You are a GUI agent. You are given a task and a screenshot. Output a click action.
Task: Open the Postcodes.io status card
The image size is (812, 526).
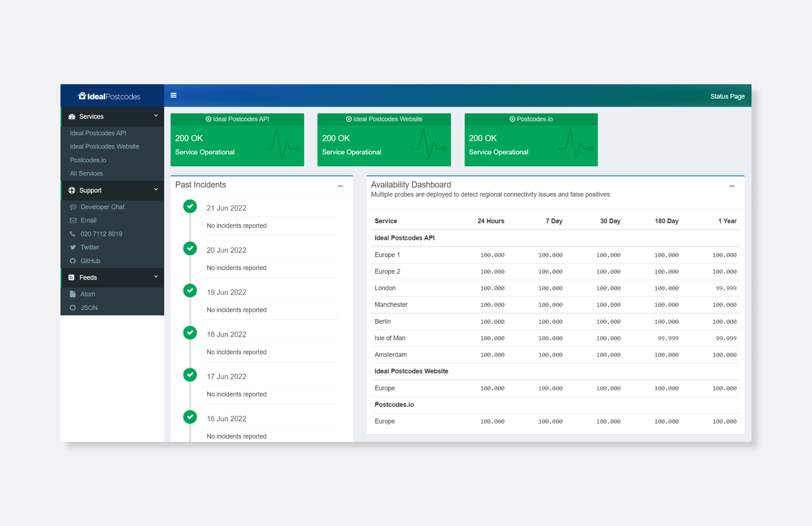click(531, 140)
